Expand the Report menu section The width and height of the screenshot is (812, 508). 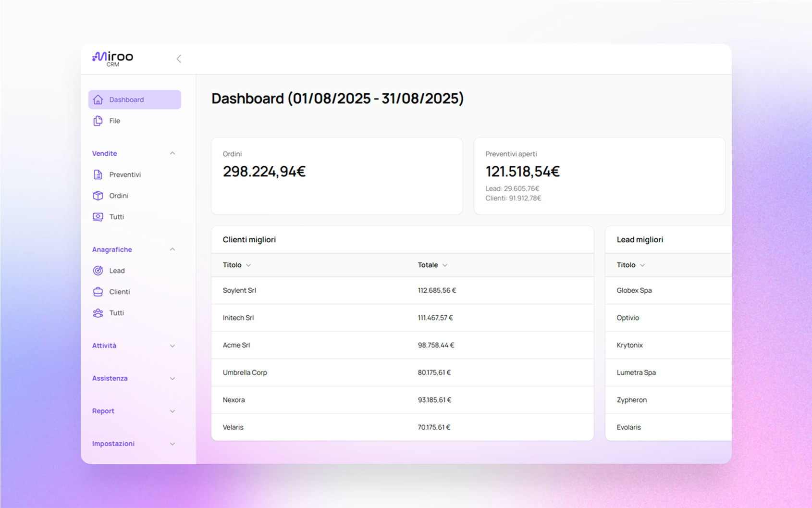(x=172, y=411)
